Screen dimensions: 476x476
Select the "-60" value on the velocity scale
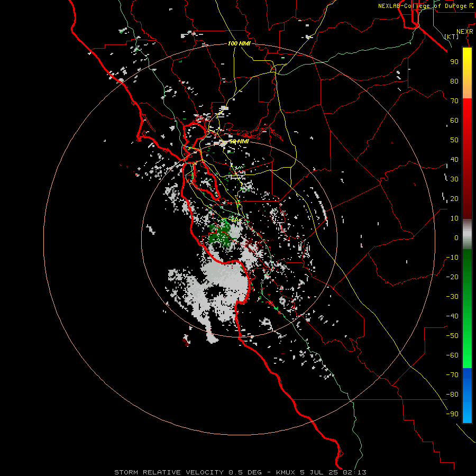point(452,355)
